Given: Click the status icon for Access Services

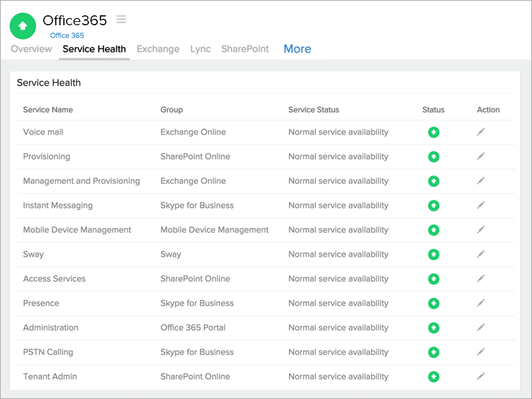Looking at the screenshot, I should (x=434, y=279).
